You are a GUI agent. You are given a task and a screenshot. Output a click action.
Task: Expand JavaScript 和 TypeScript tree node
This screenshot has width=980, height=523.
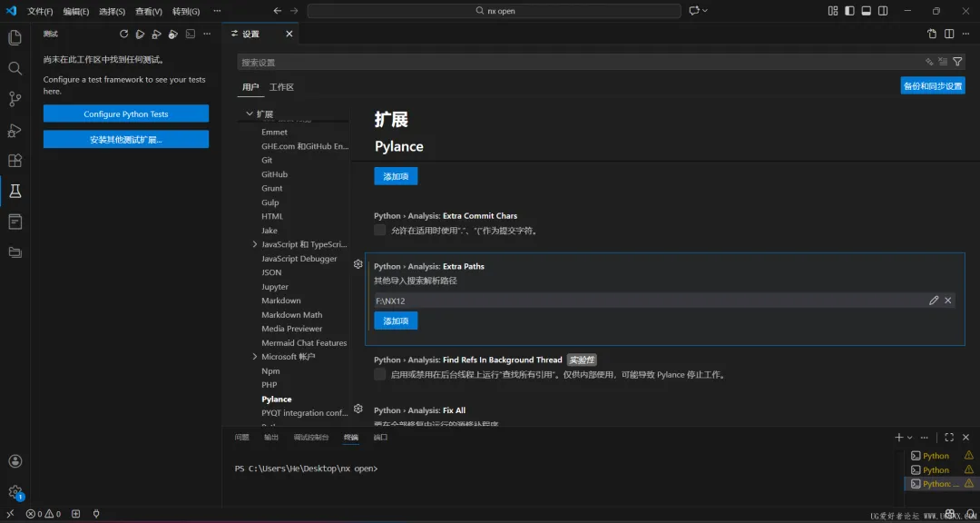click(254, 244)
